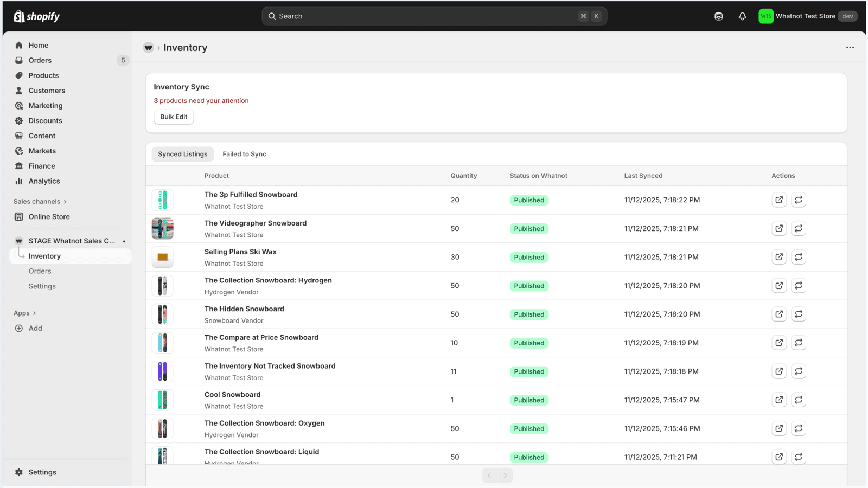Click the Bulk Edit button
The width and height of the screenshot is (868, 488).
(x=174, y=117)
